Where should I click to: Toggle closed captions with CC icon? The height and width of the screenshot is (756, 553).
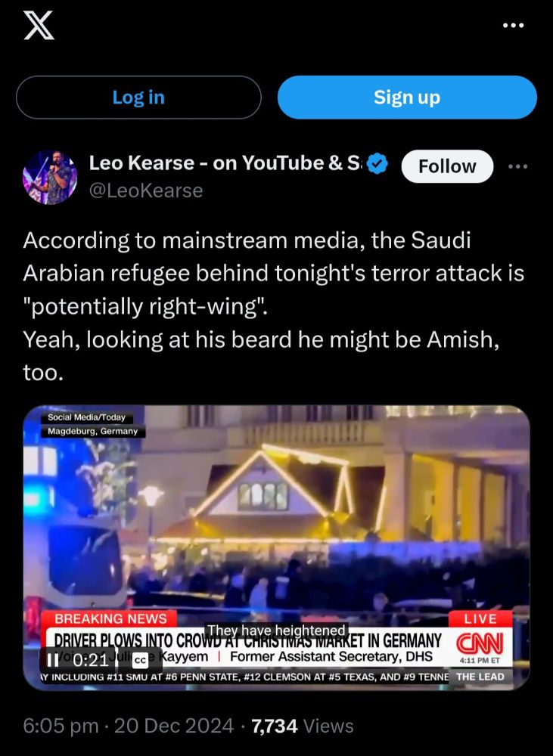point(140,660)
